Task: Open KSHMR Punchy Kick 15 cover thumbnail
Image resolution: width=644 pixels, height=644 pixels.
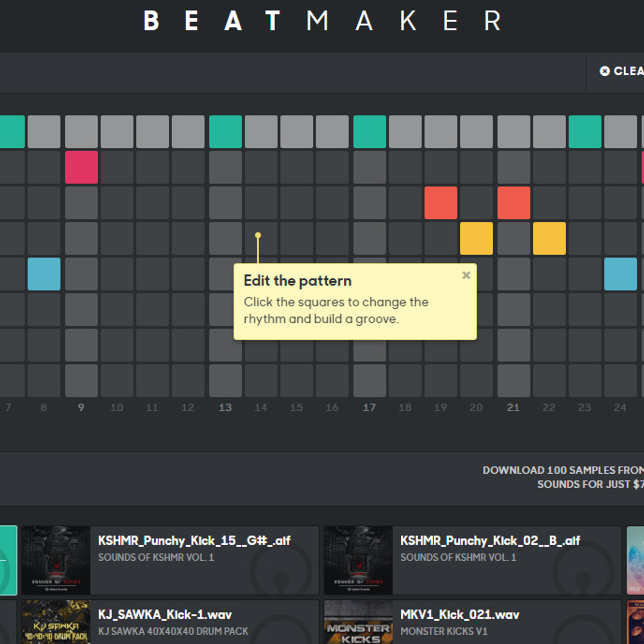Action: tap(56, 560)
